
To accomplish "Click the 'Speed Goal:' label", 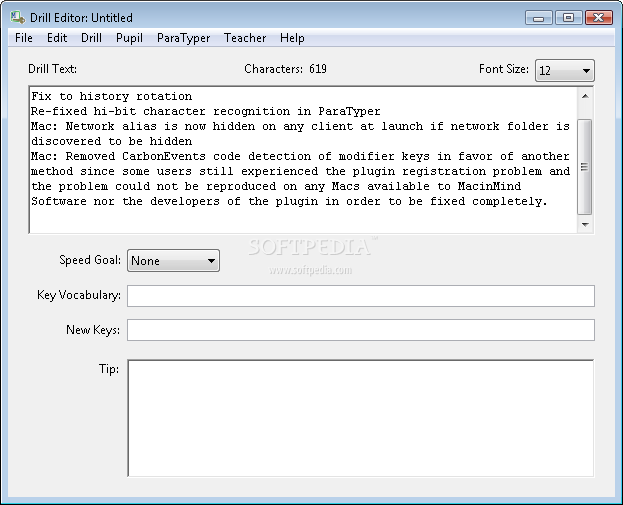I will 90,260.
